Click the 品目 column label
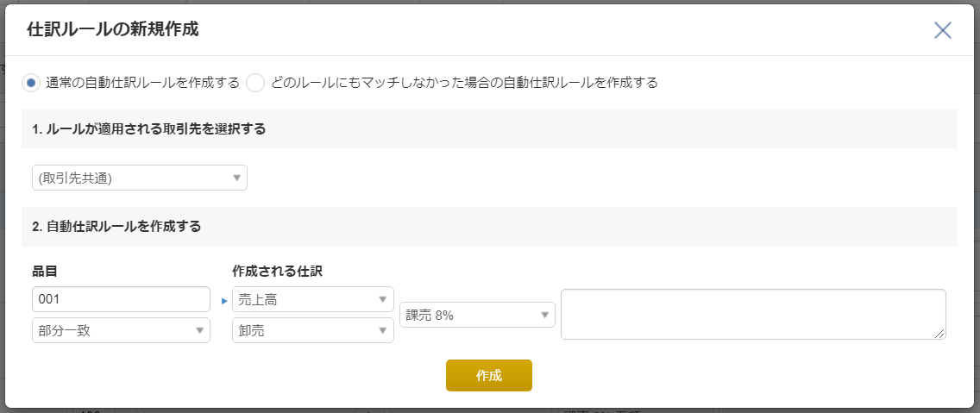The image size is (980, 413). pos(45,271)
